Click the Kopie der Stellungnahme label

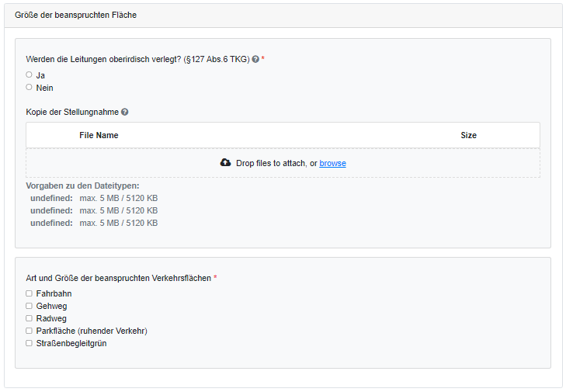pos(72,112)
